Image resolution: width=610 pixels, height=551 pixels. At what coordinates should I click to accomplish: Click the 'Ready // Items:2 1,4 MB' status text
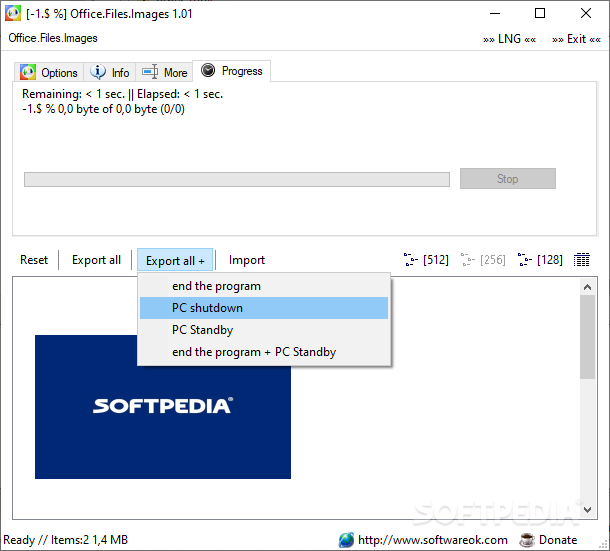tap(66, 540)
